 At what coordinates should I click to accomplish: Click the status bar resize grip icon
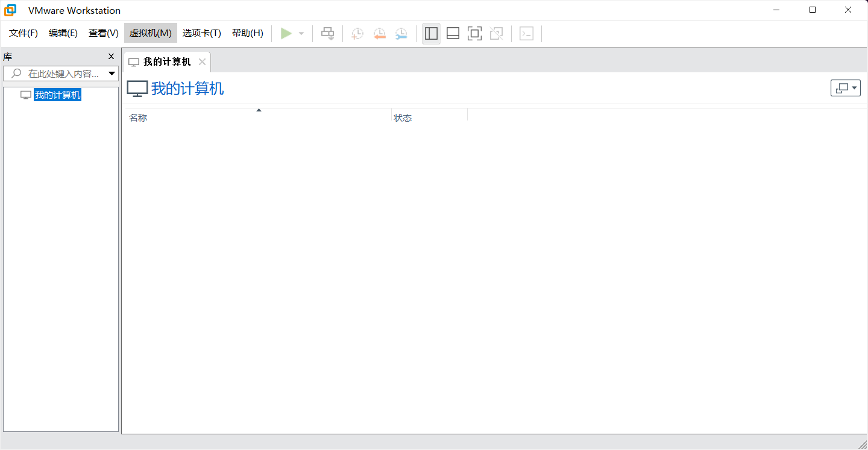tap(862, 444)
